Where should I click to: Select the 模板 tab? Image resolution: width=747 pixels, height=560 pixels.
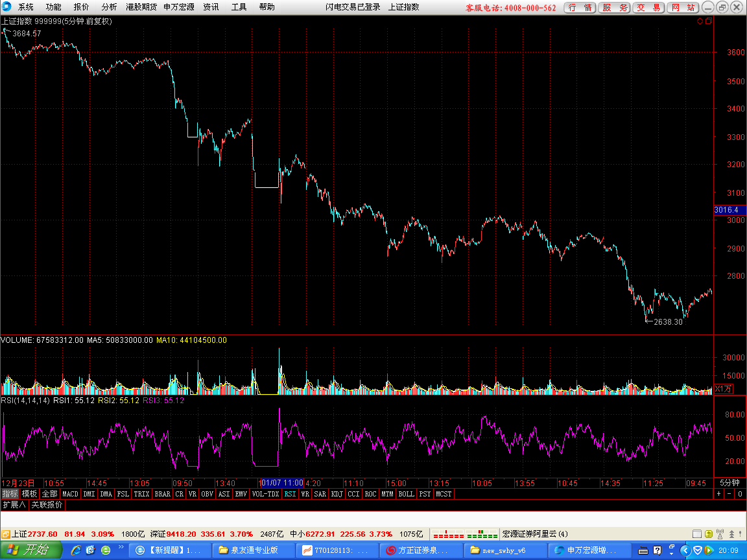29,494
